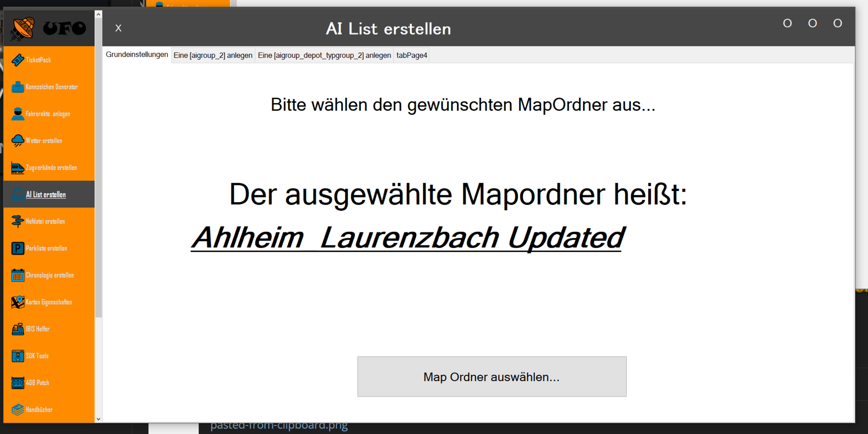The height and width of the screenshot is (434, 868).
Task: Open Wetter erstellen cloud icon
Action: 18,141
